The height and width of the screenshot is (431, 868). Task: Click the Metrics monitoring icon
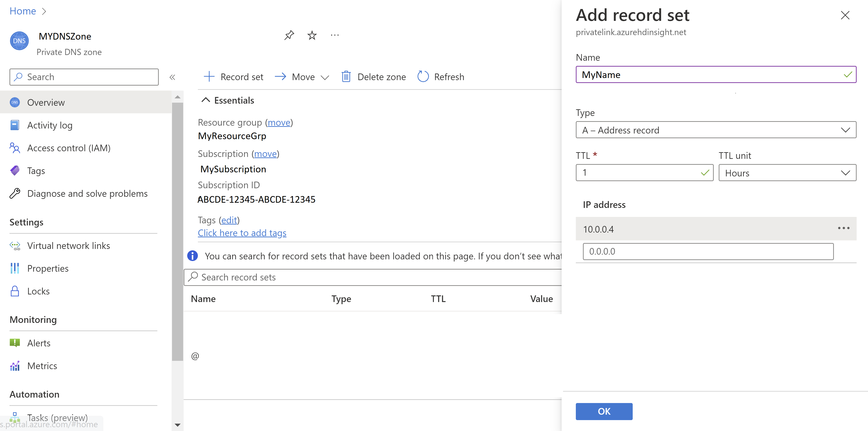15,366
